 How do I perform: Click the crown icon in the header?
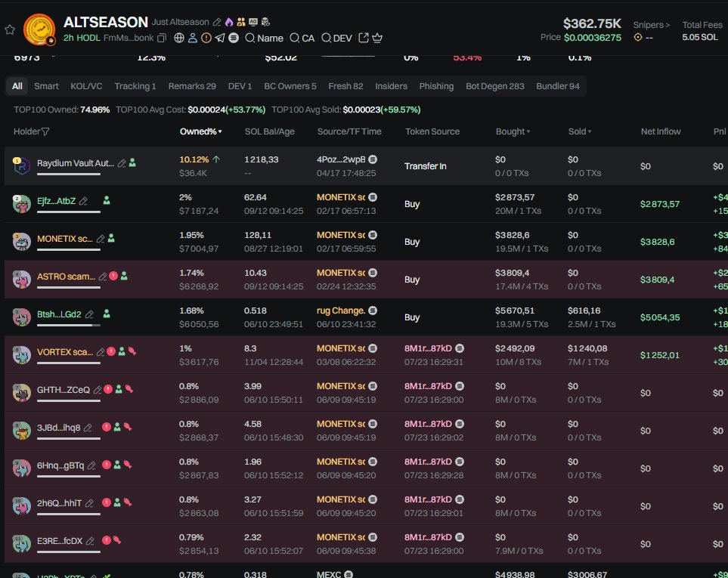click(x=377, y=38)
